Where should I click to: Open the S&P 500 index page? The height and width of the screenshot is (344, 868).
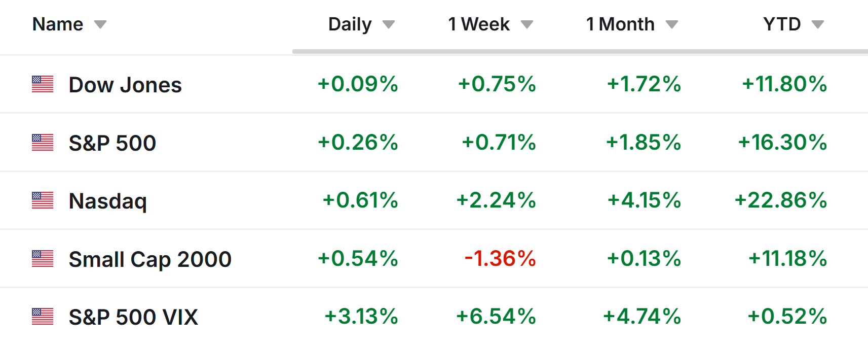111,143
